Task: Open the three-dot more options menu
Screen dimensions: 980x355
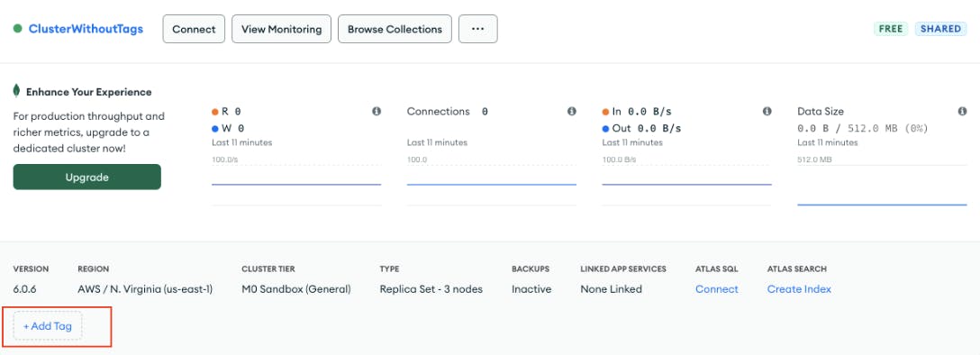Action: click(478, 29)
